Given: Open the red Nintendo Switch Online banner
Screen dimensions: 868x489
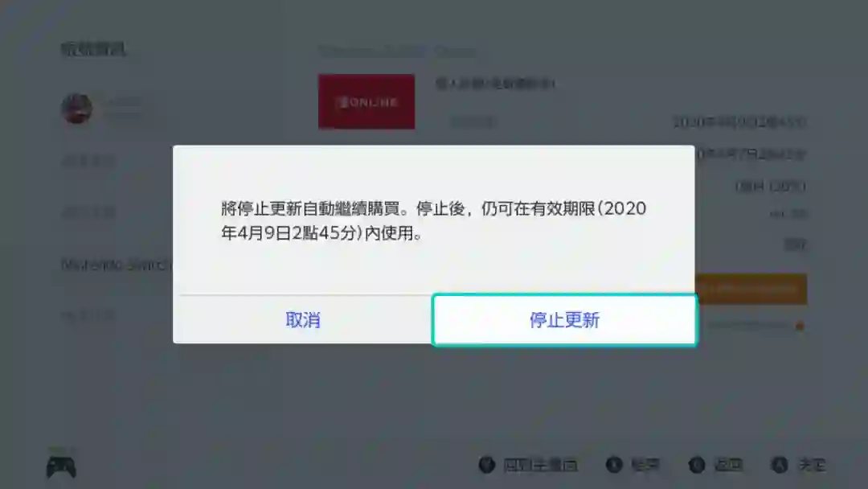Looking at the screenshot, I should (366, 102).
